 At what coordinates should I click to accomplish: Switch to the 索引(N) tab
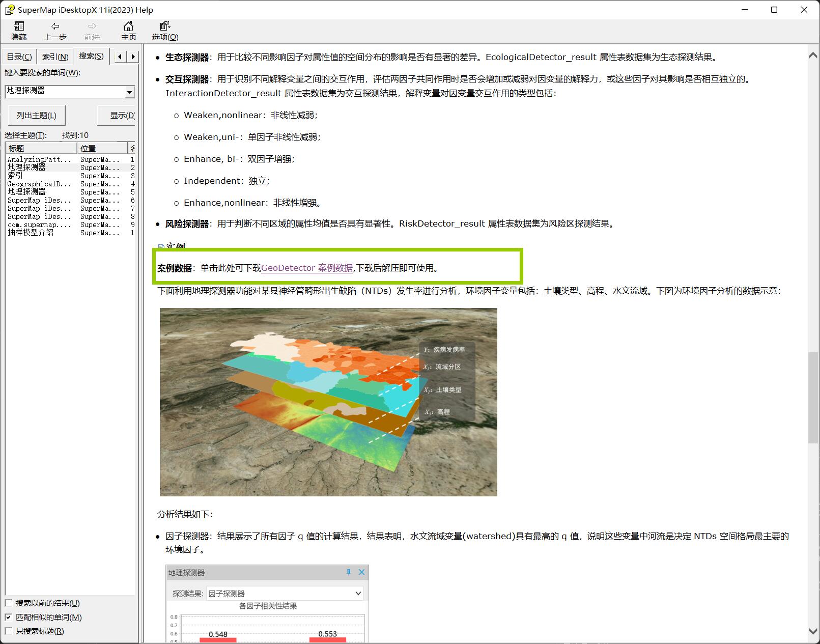pyautogui.click(x=55, y=57)
